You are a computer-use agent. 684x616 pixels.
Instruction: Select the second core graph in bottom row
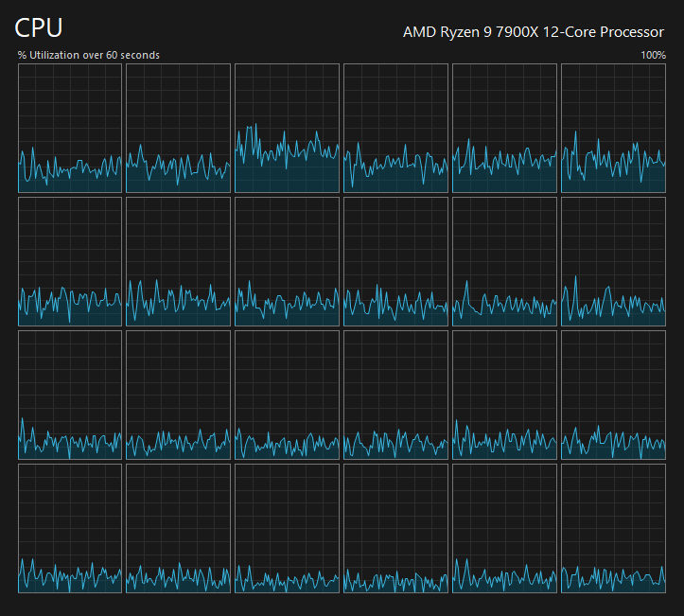click(x=178, y=528)
